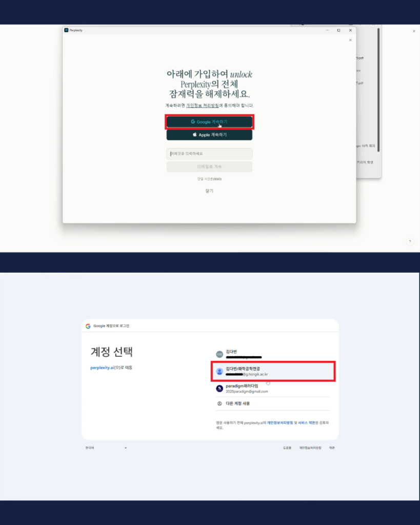Select the 김다빈 account avatar at top
Viewport: 420px width, 525px height.
click(219, 354)
